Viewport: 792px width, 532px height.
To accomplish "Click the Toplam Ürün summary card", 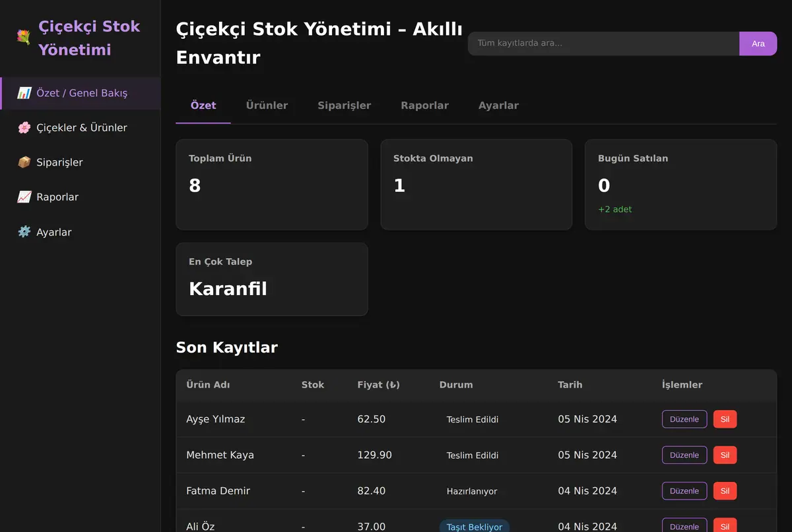I will (272, 185).
